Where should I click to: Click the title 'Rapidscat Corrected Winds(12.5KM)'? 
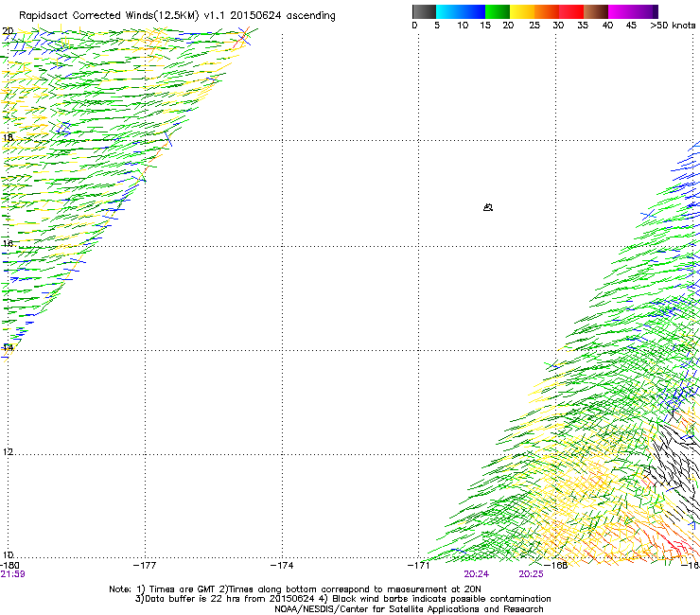click(x=109, y=16)
